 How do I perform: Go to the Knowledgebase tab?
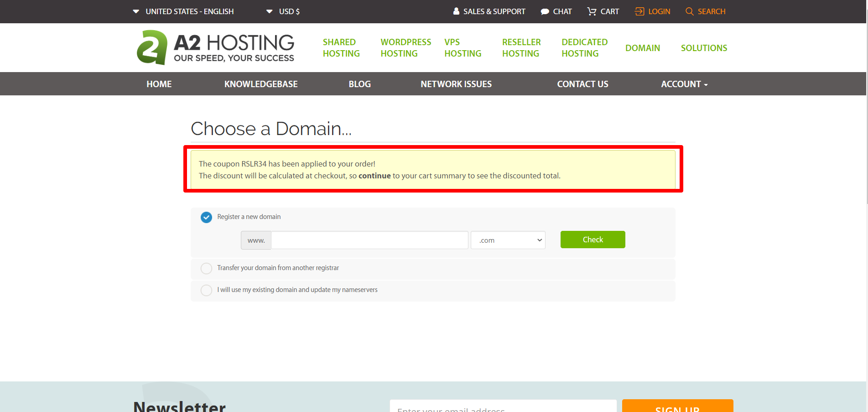(261, 84)
